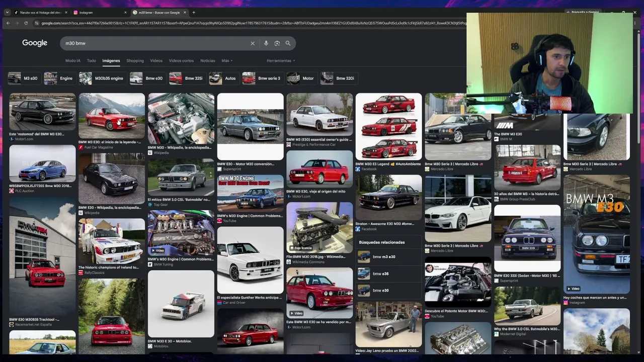This screenshot has width=644, height=362.
Task: Clear the search box text
Action: 253,43
